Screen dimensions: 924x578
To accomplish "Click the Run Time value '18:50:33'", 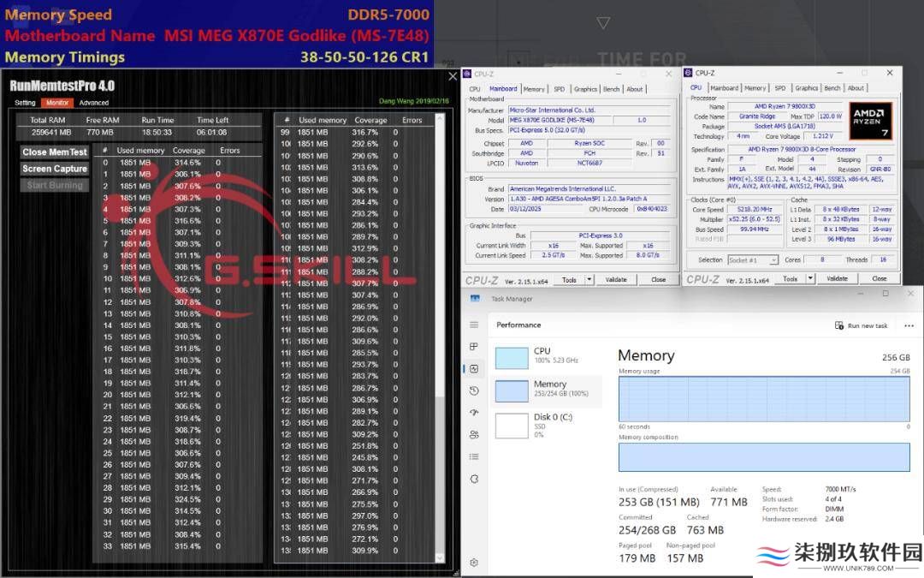I will point(157,132).
